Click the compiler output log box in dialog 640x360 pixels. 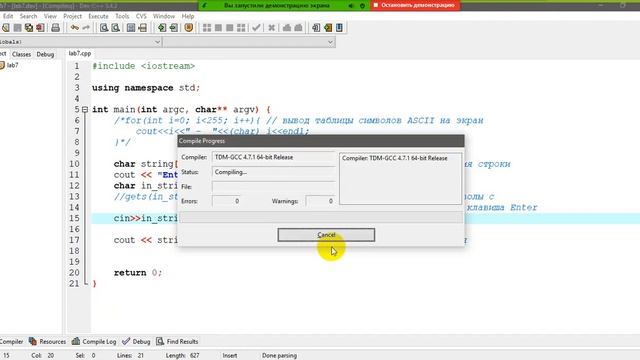(400, 178)
